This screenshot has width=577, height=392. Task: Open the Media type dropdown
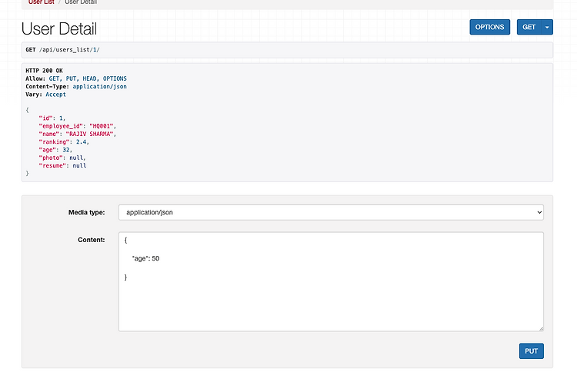[331, 212]
